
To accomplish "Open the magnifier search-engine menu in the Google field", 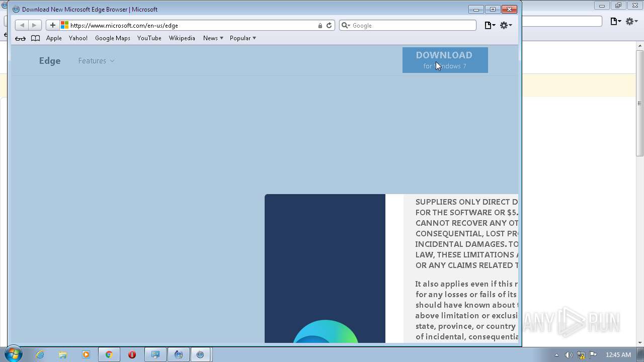I will 346,25.
